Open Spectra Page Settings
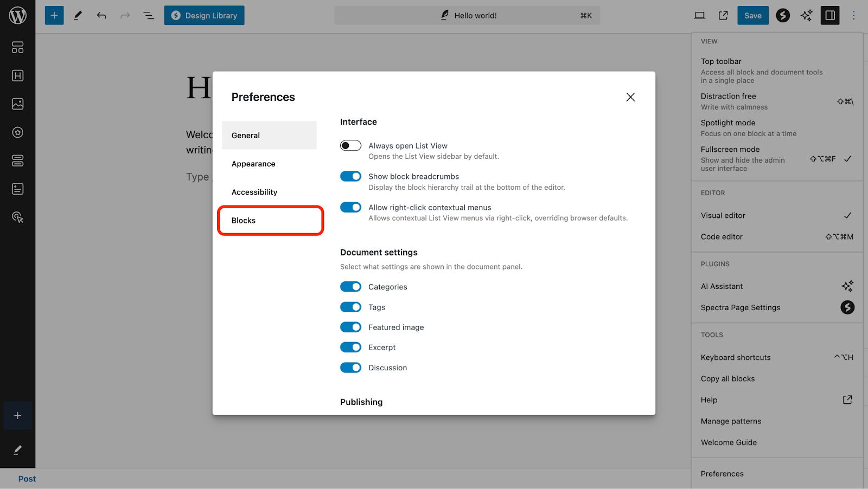The height and width of the screenshot is (489, 868). [x=777, y=307]
